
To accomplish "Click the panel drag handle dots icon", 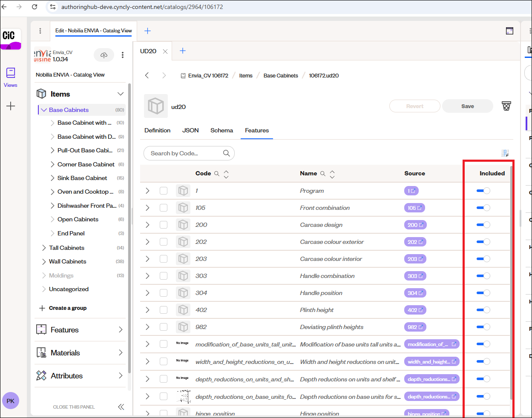I will [40, 31].
